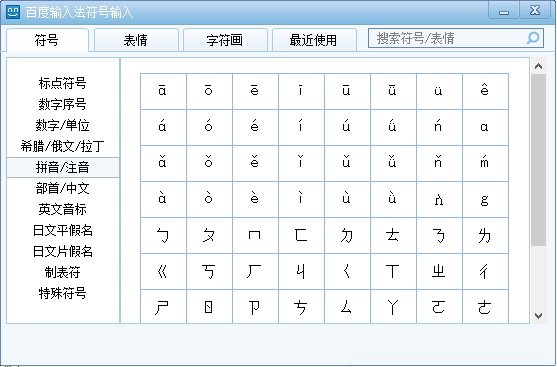Select the bopomofo ㄊ symbol
Viewport: 557px width, 367px height.
tap(393, 236)
